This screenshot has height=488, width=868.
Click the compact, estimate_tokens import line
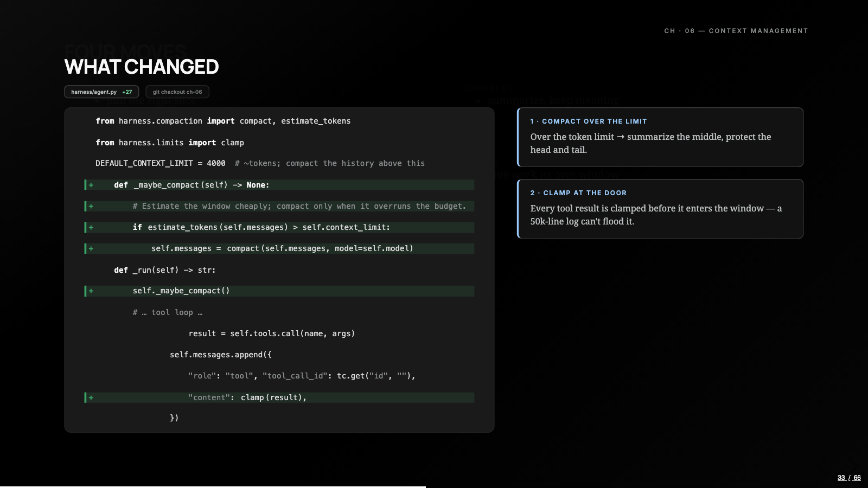223,121
